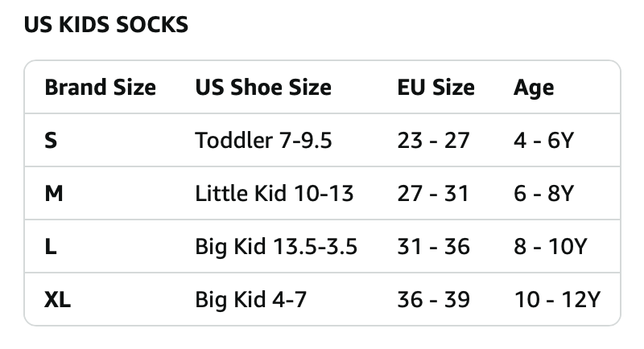Click the Brand Size column header

pyautogui.click(x=100, y=87)
